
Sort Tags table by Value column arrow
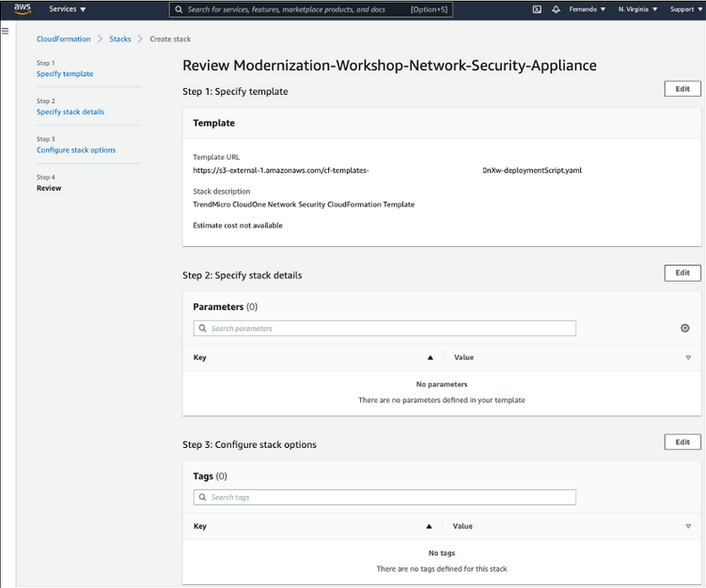[x=688, y=526]
